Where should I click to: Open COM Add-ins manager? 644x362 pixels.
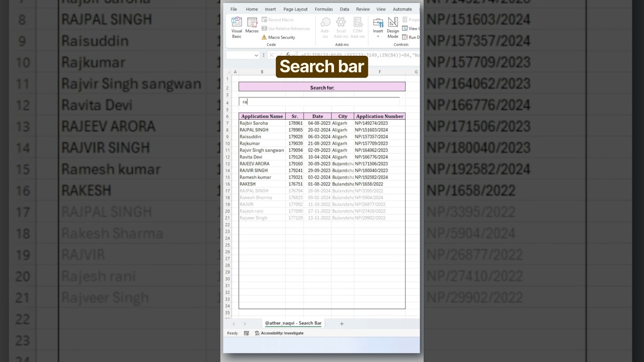[358, 28]
